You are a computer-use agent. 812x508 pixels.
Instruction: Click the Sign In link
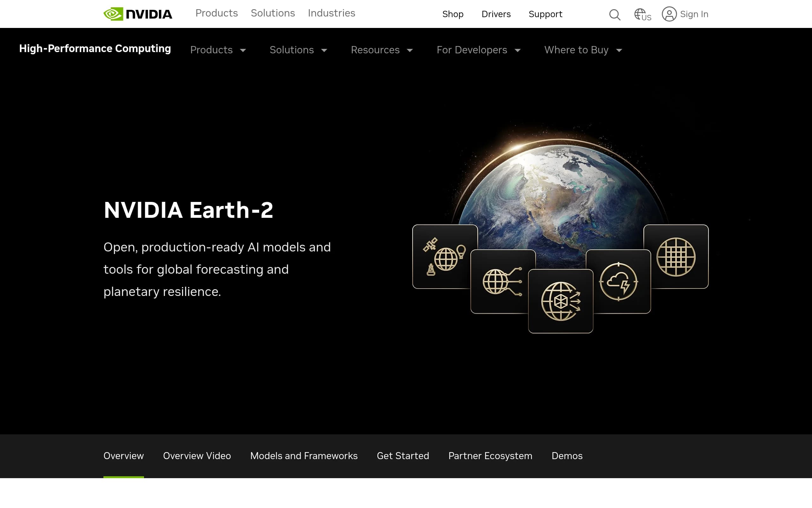[694, 14]
